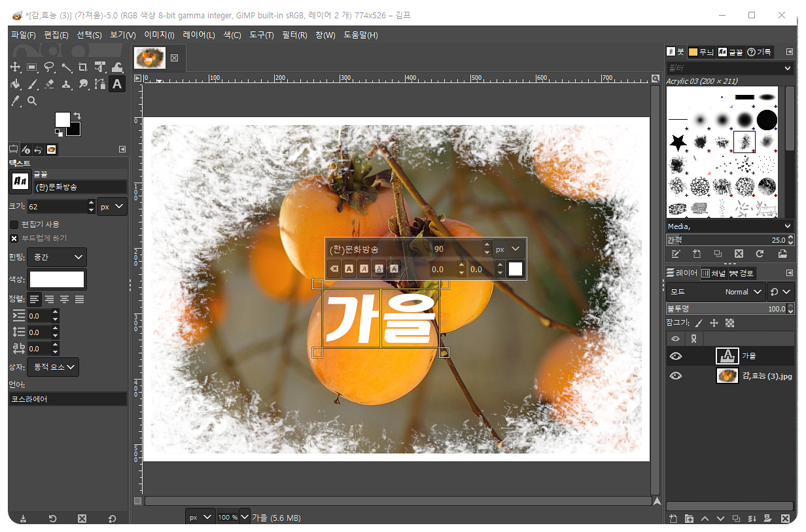This screenshot has height=532, width=806.
Task: Select the Fuzzy Select wand tool
Action: click(x=66, y=67)
